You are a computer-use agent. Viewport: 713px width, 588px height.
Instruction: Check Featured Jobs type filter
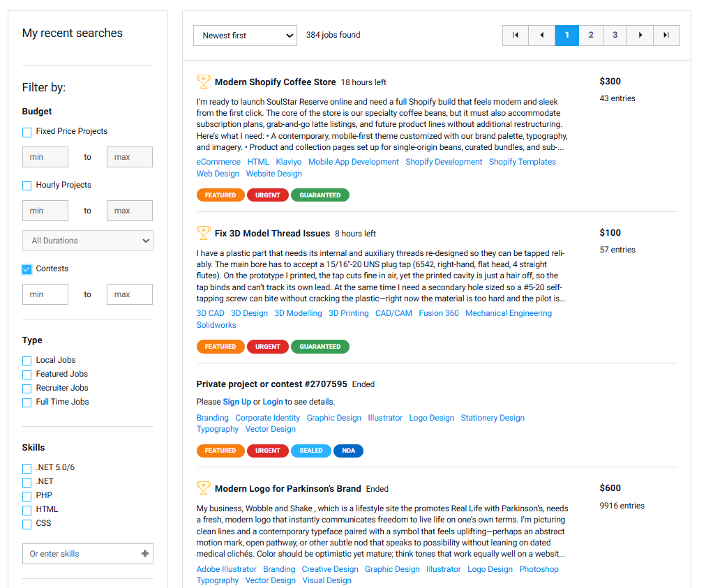[x=27, y=375]
